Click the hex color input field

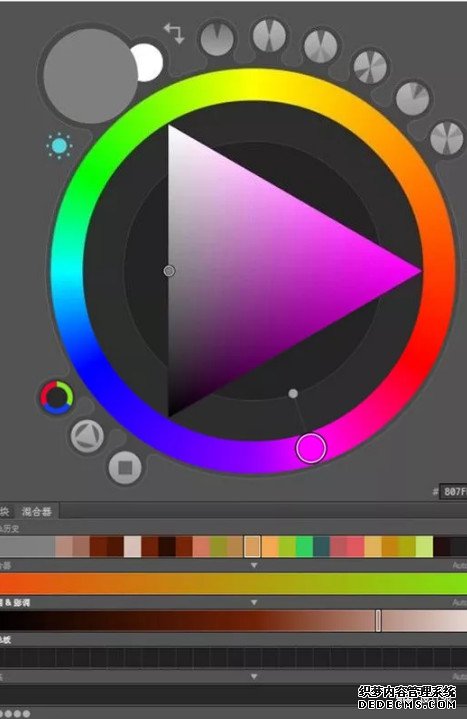[x=453, y=492]
